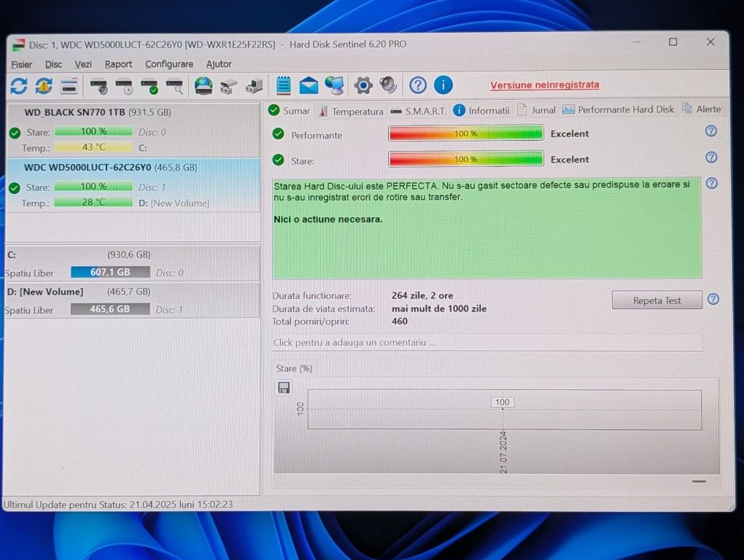Viewport: 744px width, 560px height.
Task: Click the floppy save icon above the graph
Action: [284, 388]
